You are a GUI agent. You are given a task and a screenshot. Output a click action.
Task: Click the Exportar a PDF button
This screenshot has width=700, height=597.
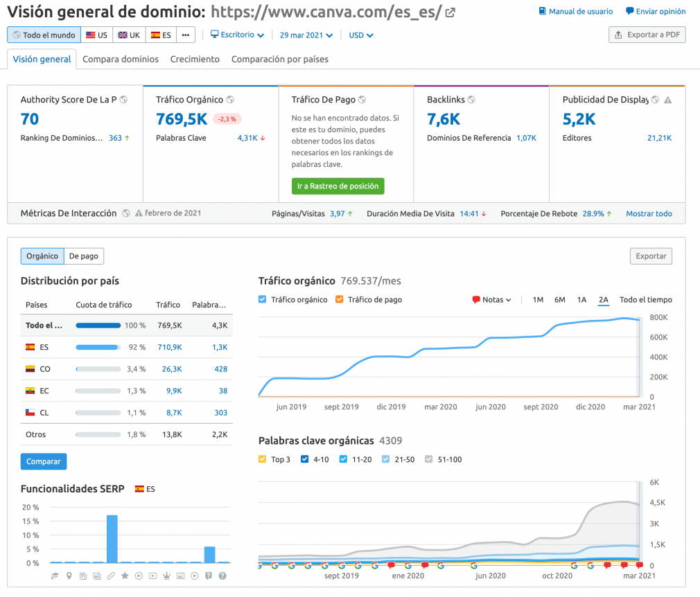coord(647,35)
